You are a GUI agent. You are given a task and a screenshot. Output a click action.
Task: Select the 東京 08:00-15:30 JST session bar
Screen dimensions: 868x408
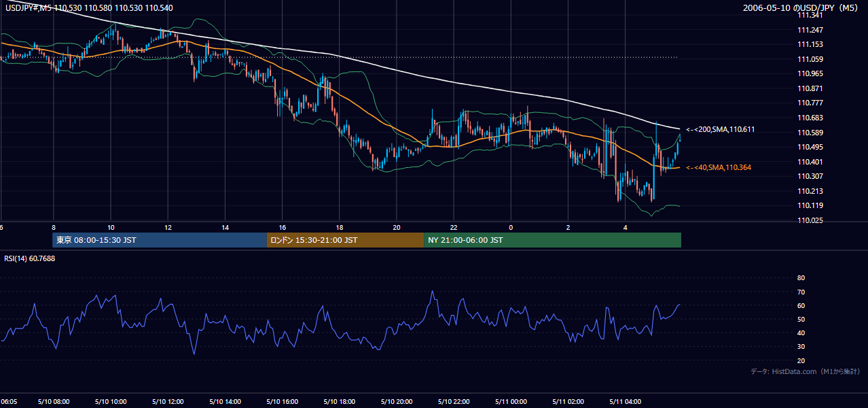pyautogui.click(x=160, y=240)
